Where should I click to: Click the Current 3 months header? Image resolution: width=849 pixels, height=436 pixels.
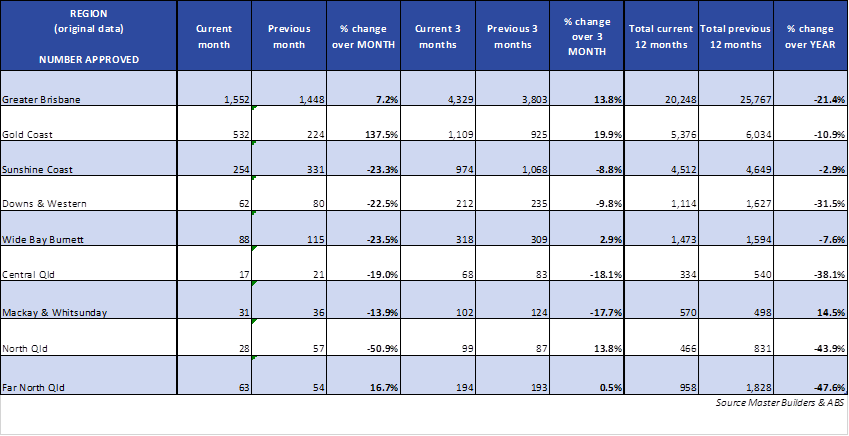coord(438,36)
